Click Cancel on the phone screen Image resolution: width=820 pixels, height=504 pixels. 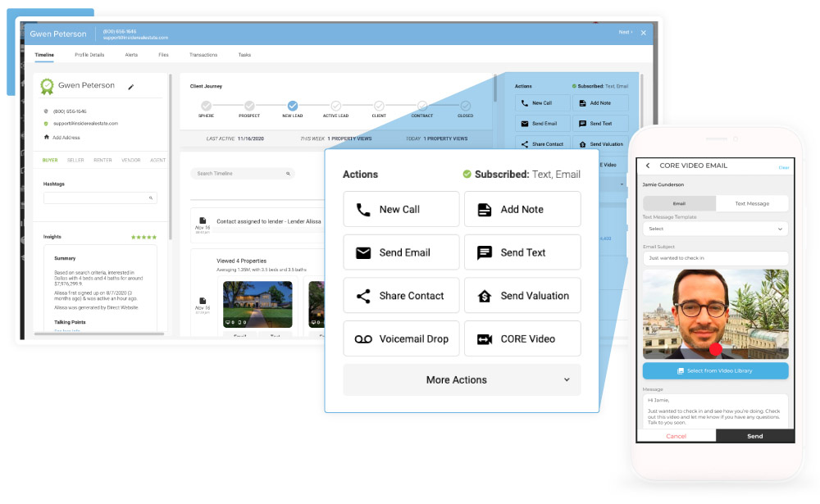point(676,437)
